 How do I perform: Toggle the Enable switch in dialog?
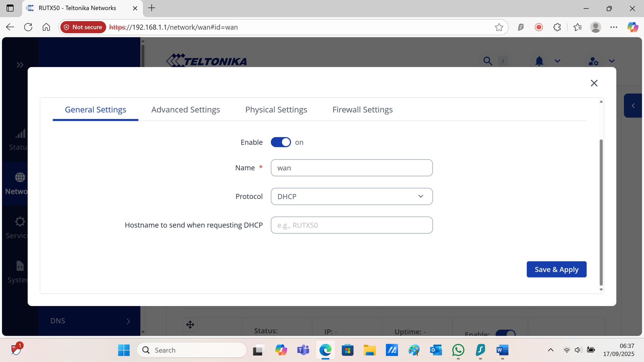point(281,142)
